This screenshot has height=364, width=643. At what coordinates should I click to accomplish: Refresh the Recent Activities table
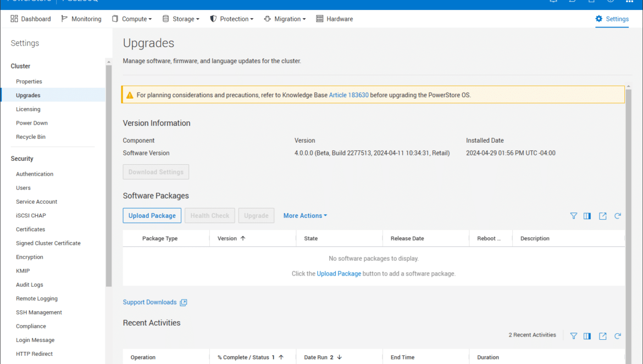[x=618, y=336]
